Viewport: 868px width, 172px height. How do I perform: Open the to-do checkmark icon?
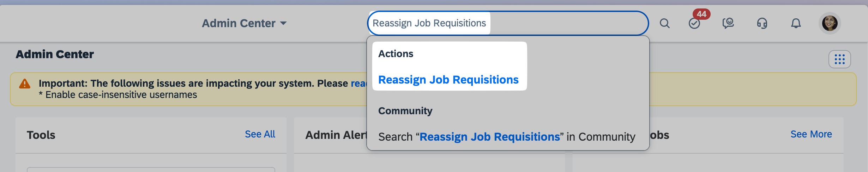click(x=694, y=24)
